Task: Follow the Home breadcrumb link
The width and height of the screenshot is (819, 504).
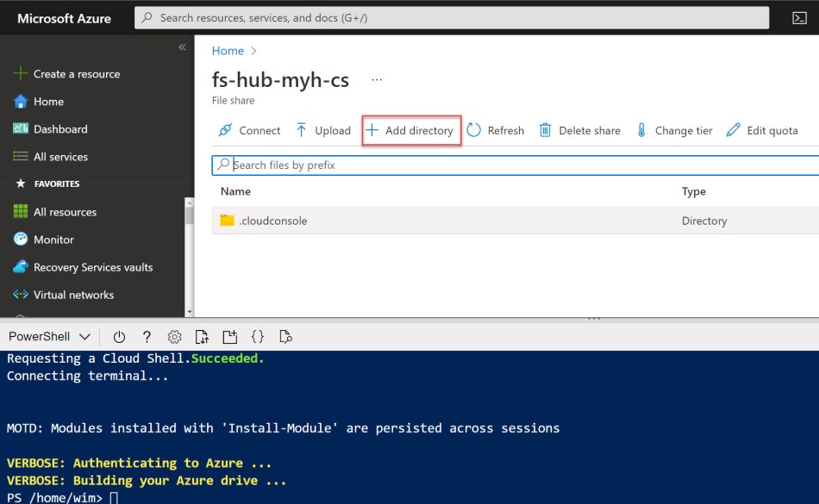Action: (228, 50)
